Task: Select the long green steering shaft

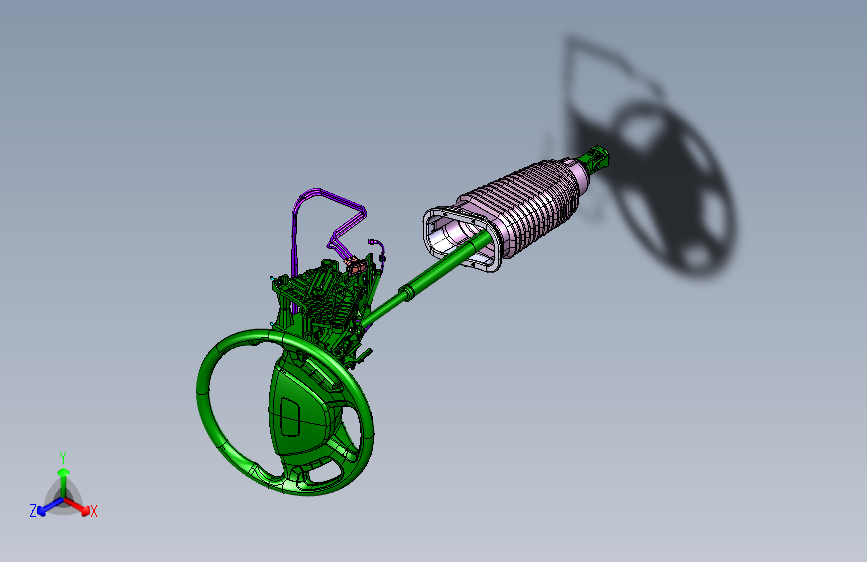Action: tap(426, 279)
